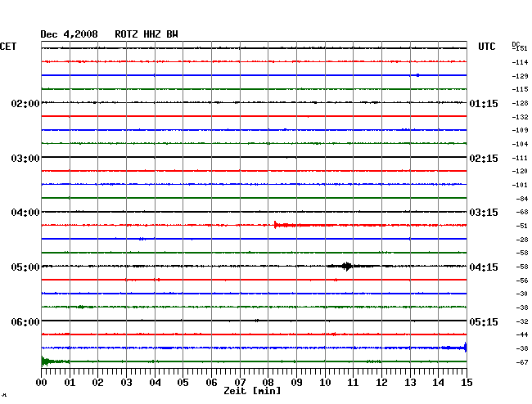
Task: Click the CET time label "03:00"
Action: click(x=25, y=159)
